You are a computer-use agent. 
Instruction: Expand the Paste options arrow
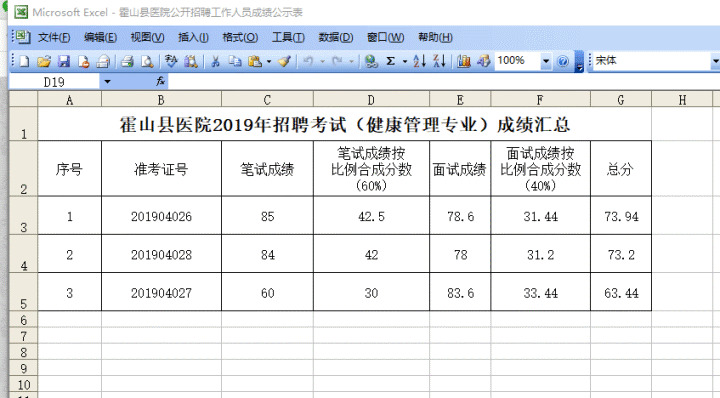[x=269, y=61]
